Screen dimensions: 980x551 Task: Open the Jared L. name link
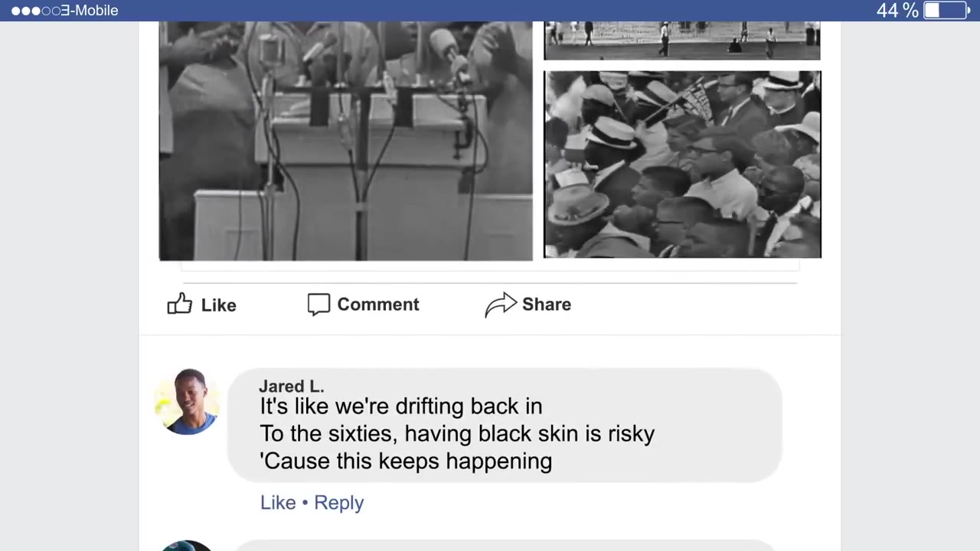292,386
